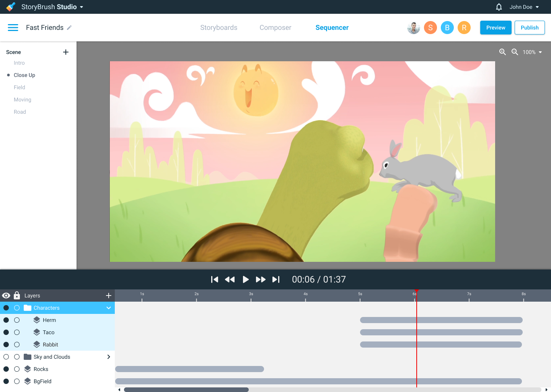Image resolution: width=551 pixels, height=392 pixels.
Task: Fast forward the playback
Action: 261,279
